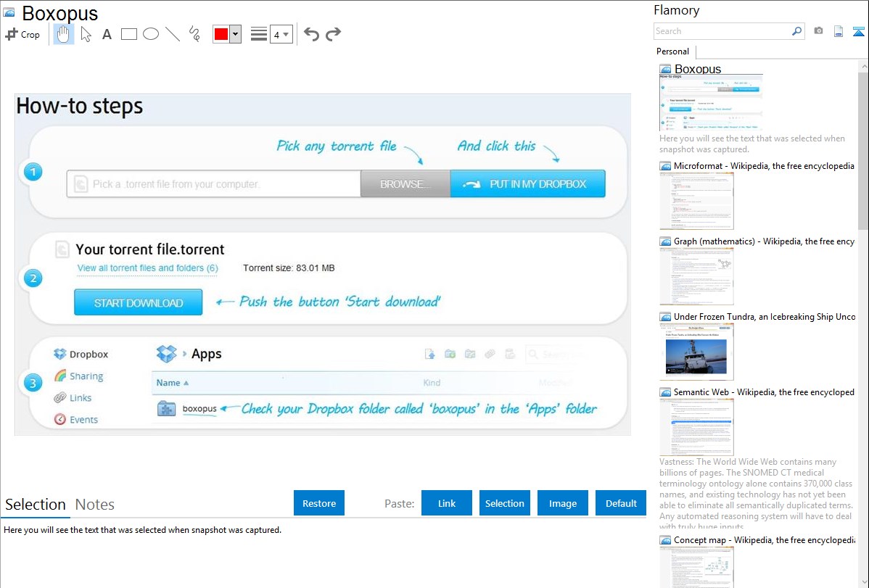This screenshot has height=588, width=869.
Task: Open the Graph (mathematics) snapshot thumbnail
Action: (x=696, y=276)
